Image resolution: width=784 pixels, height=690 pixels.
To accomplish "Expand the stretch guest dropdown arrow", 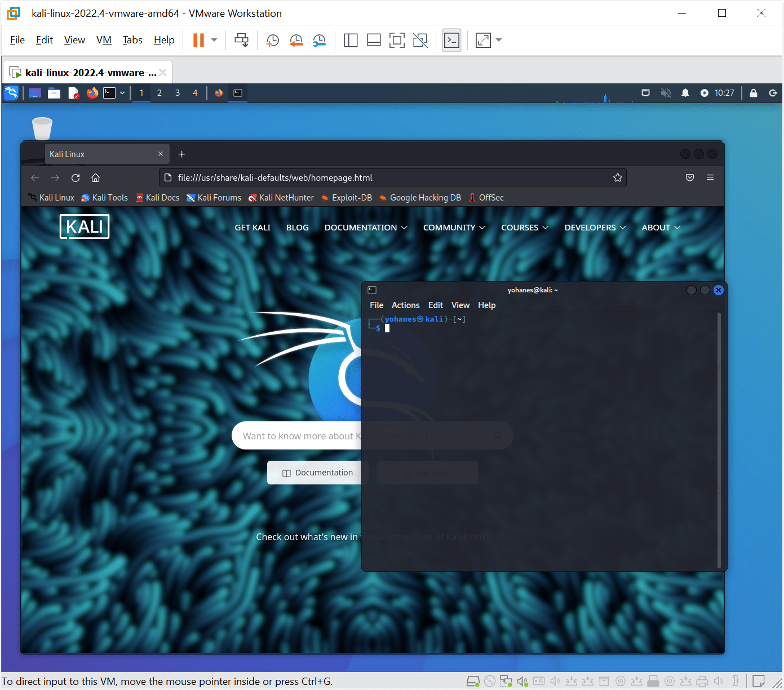I will click(499, 40).
